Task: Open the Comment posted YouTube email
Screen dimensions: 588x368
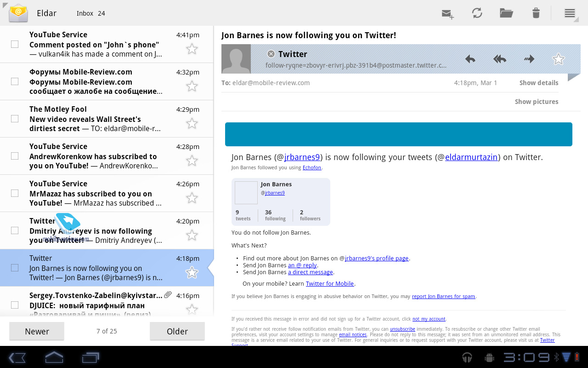Action: (107, 44)
